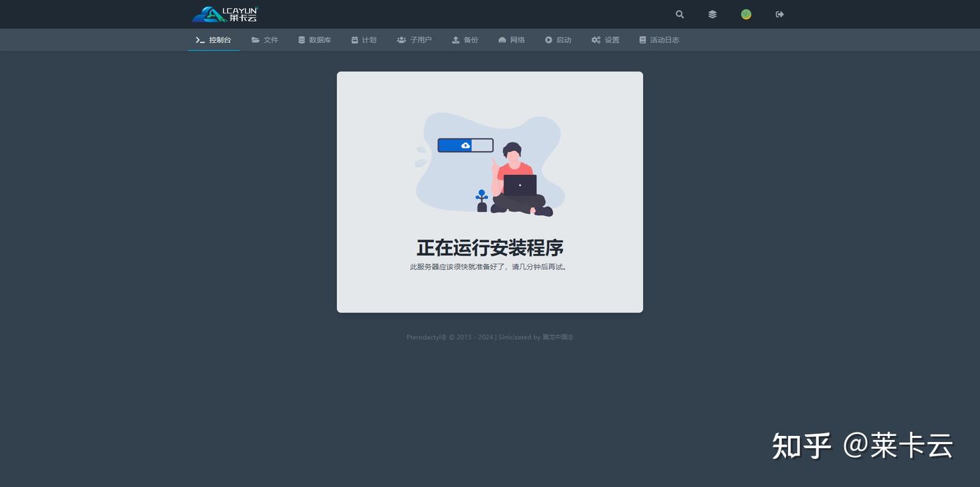Click the folder icon on 文件 tab
The image size is (980, 487).
coord(255,40)
